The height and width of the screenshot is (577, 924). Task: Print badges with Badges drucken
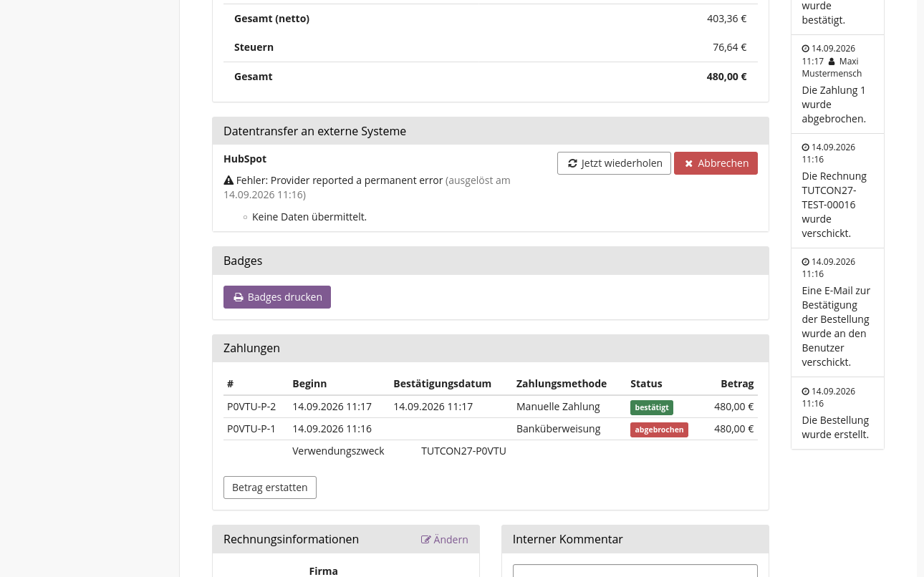pyautogui.click(x=277, y=297)
